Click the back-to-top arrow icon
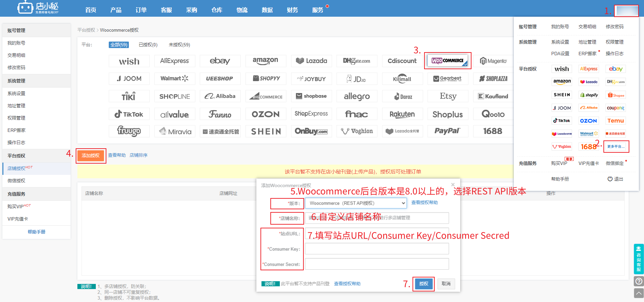This screenshot has height=302, width=644. [x=639, y=293]
